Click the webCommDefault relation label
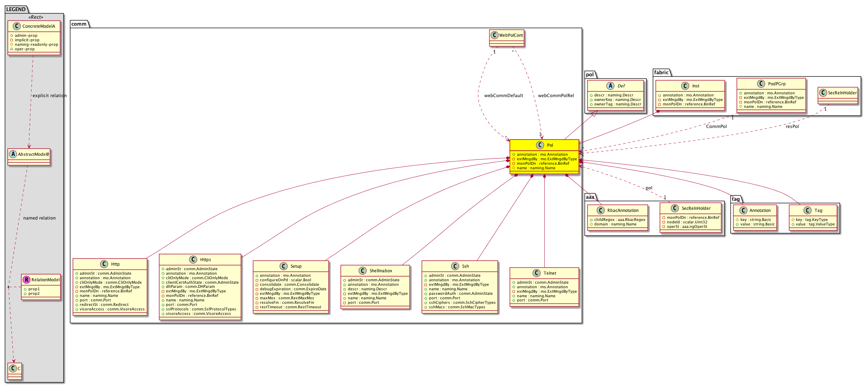 click(x=503, y=95)
